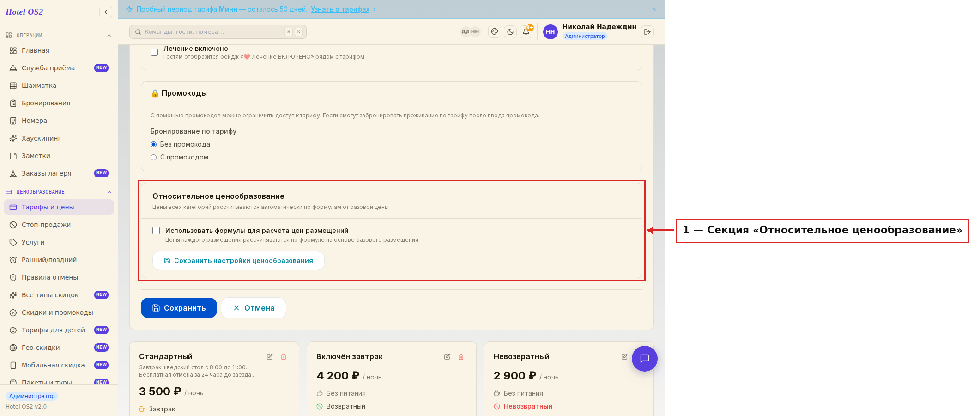Click Hotel OS2 v2.0 version text

pos(26,407)
